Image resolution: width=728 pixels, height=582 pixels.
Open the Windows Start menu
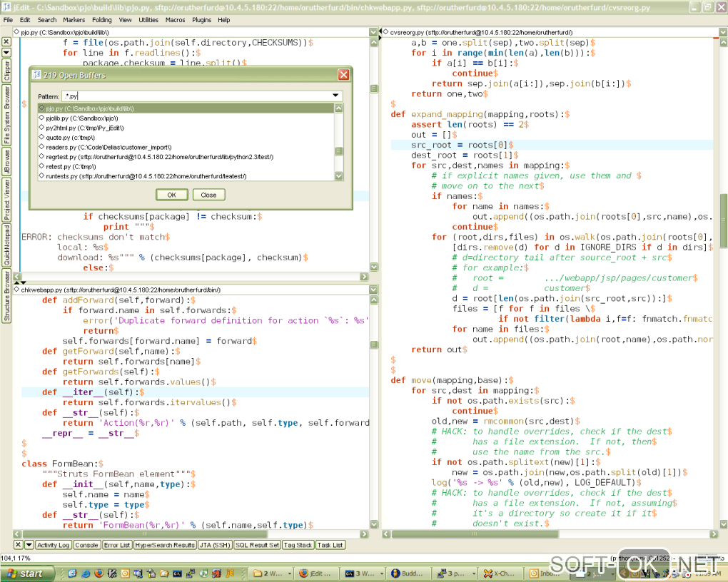(x=26, y=573)
